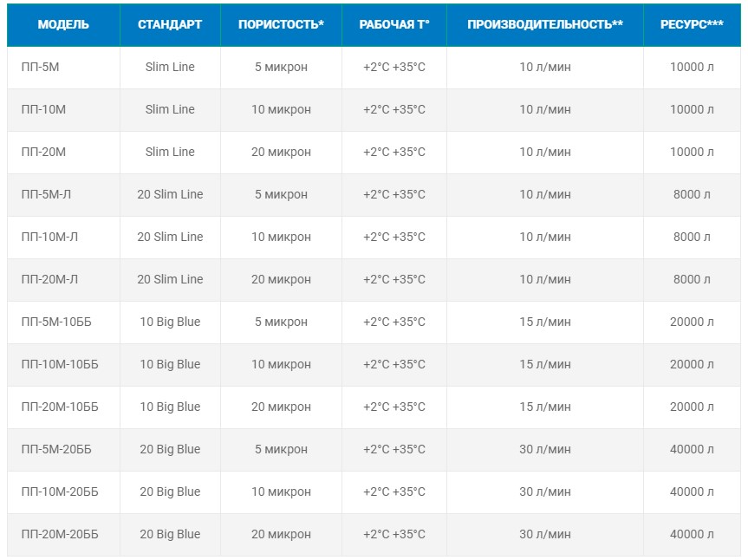
Task: Select the ПОРИСТОСТЬ* column header
Action: (x=281, y=24)
